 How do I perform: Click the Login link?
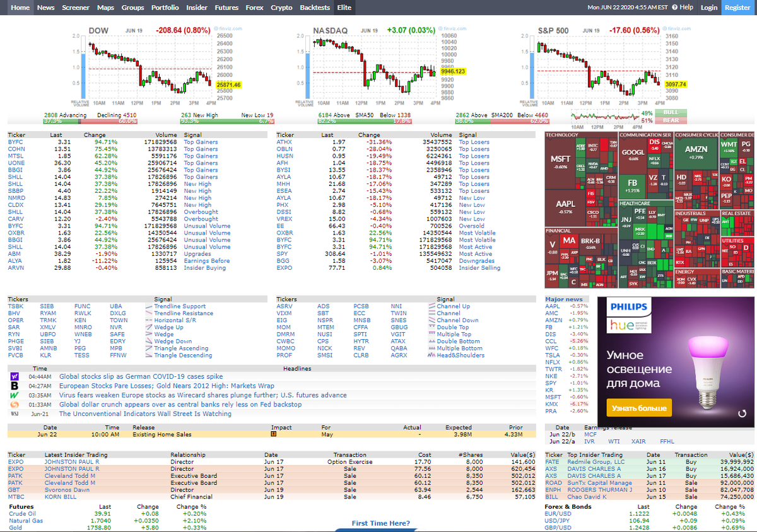tap(709, 8)
